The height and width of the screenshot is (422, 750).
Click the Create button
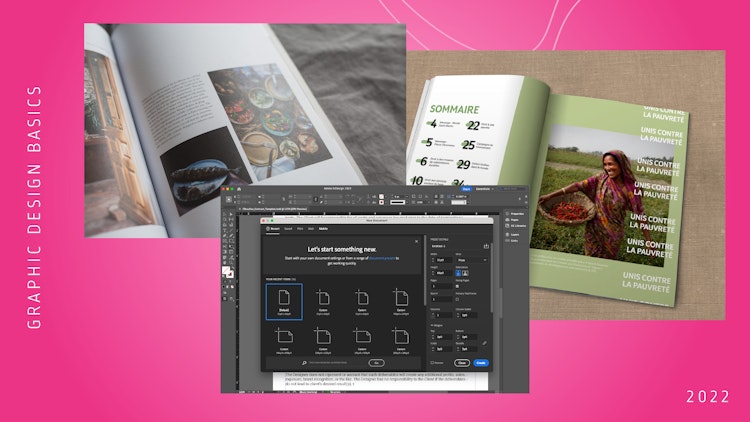point(482,362)
